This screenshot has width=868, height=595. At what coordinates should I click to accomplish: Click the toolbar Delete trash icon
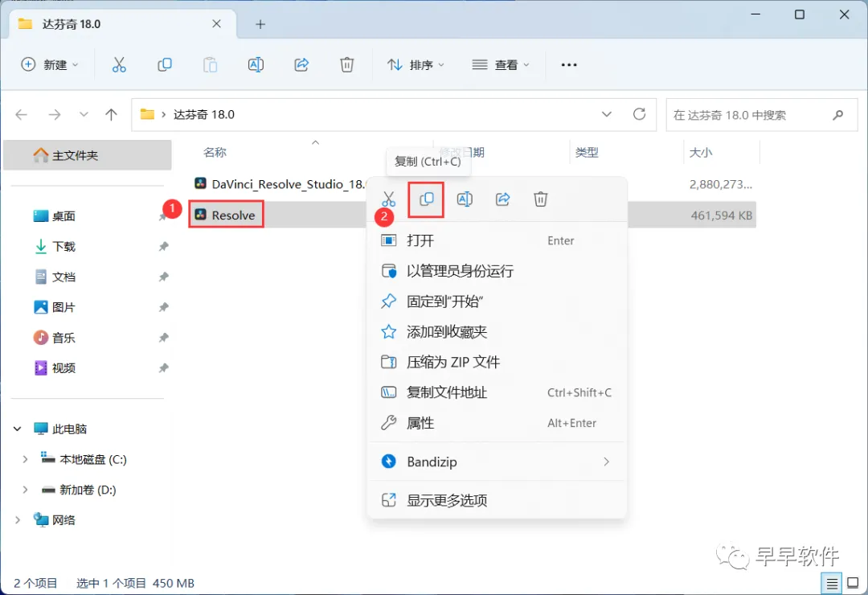point(346,65)
